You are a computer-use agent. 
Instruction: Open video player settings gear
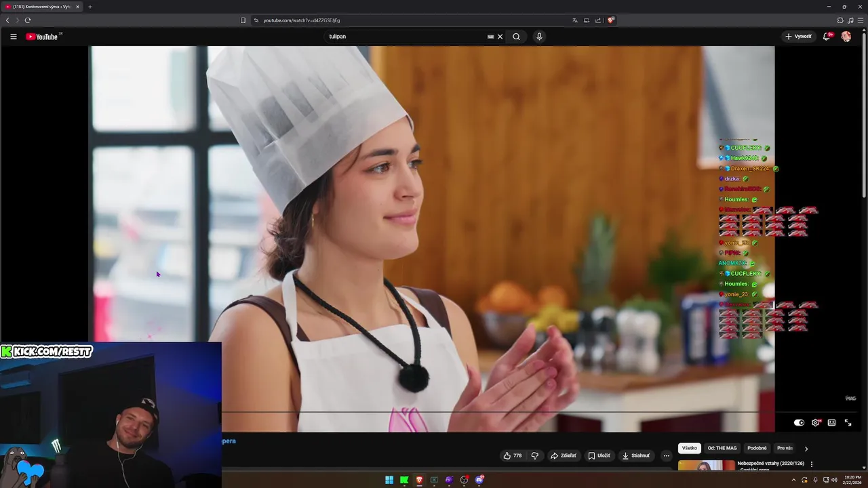(x=816, y=422)
